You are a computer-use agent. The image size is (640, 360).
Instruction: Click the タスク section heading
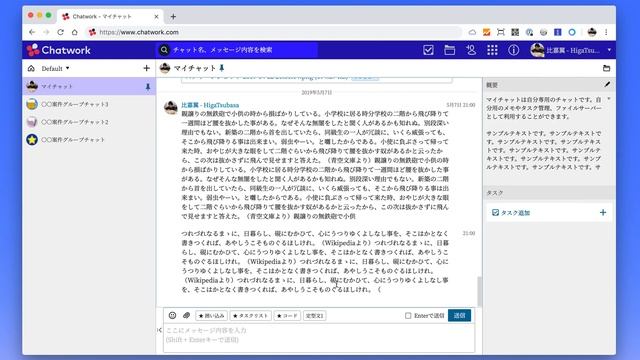click(x=495, y=192)
